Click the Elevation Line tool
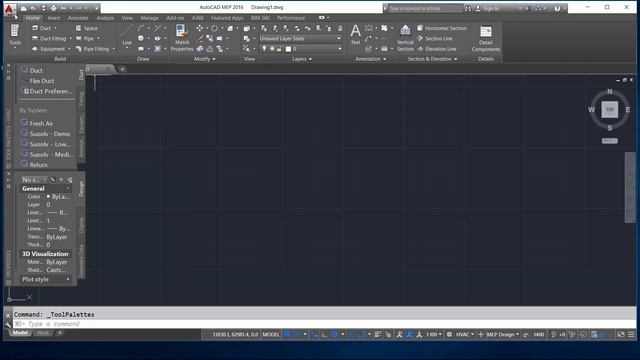640x360 pixels. pos(436,49)
